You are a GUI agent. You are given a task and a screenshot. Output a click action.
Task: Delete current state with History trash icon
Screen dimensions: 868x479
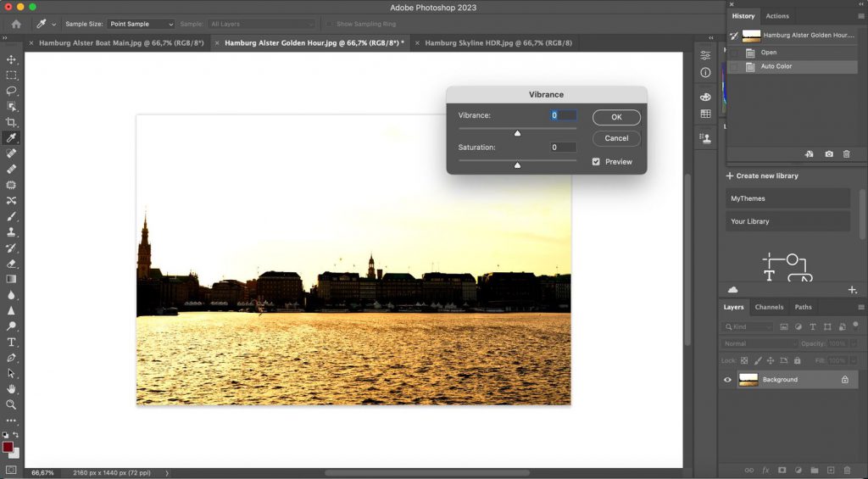pos(847,154)
